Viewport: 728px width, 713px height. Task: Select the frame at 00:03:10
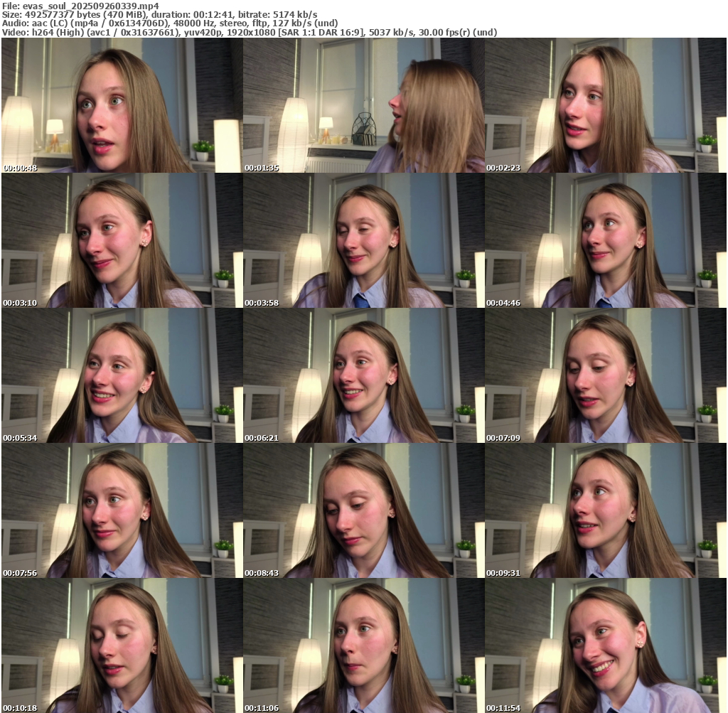pyautogui.click(x=122, y=240)
